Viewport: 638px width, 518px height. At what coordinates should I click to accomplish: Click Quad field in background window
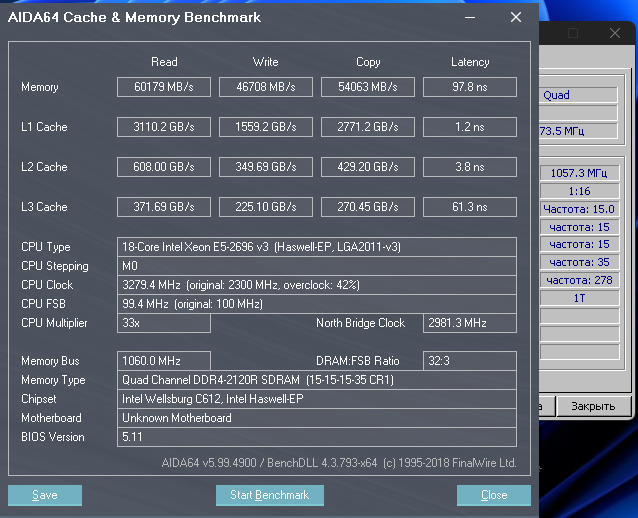coord(578,95)
